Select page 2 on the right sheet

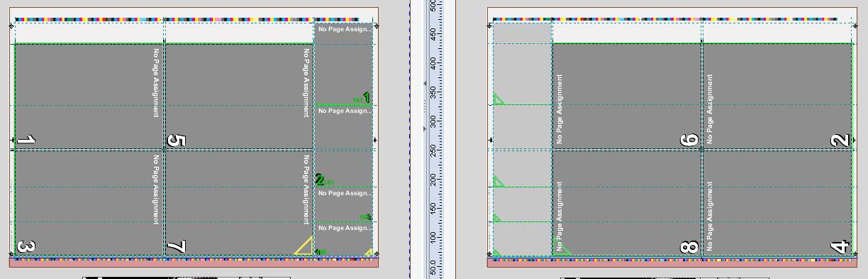point(777,97)
